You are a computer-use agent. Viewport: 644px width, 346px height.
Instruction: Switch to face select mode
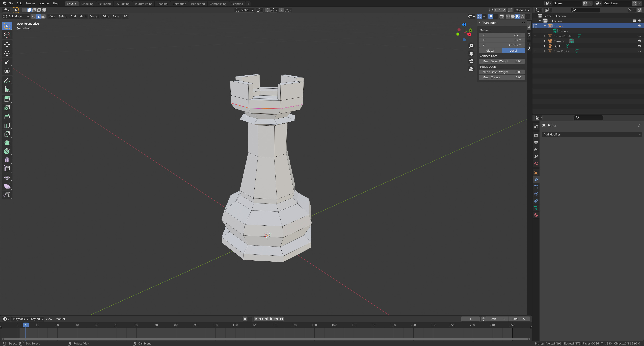click(x=43, y=16)
